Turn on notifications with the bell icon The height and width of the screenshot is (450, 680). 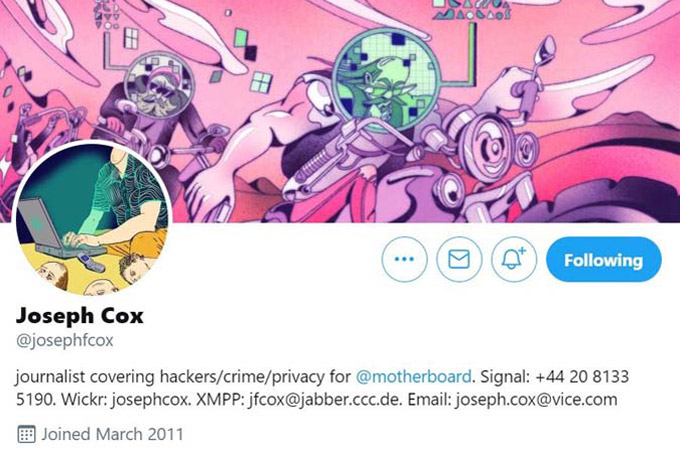514,259
